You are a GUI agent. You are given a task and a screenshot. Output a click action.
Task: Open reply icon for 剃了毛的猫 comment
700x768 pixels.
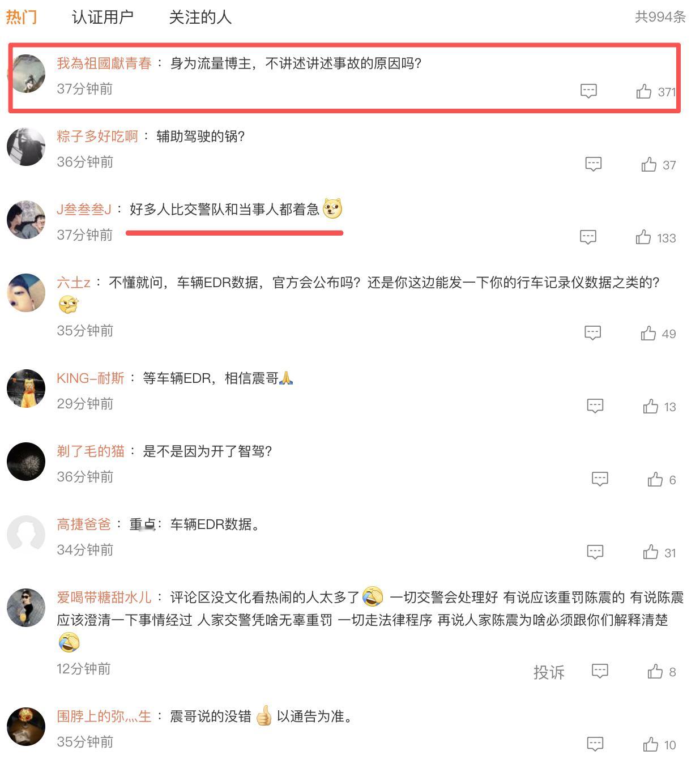[600, 479]
